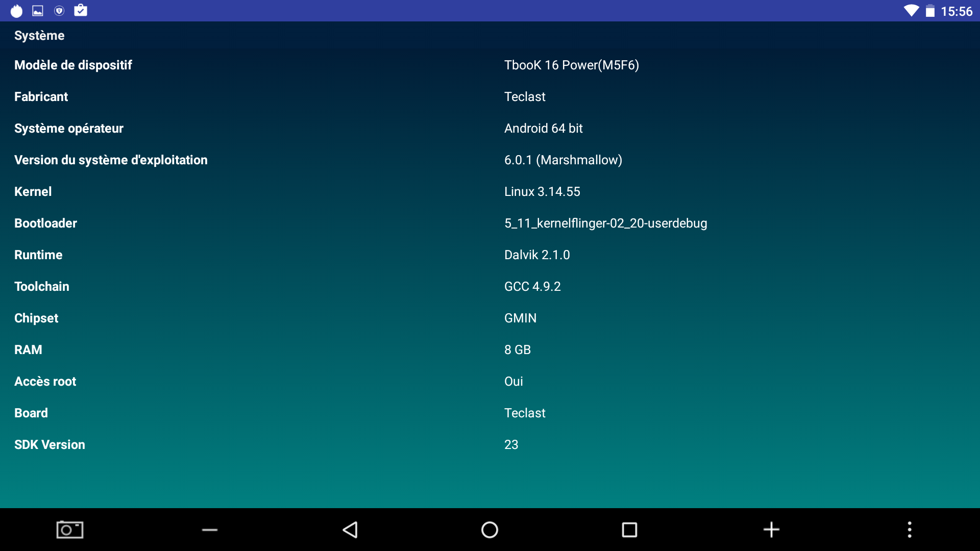Tap the Wi-Fi signal status icon
Image resolution: width=980 pixels, height=551 pixels.
(x=911, y=11)
